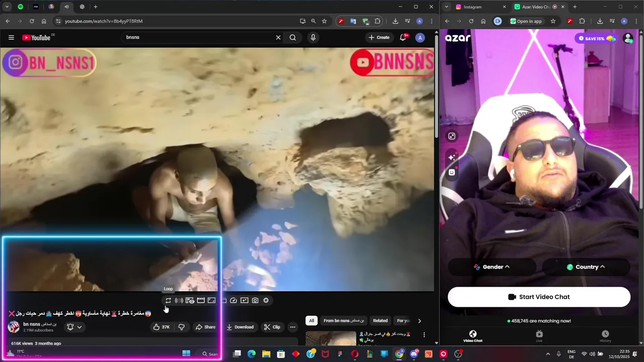Click the YouTube Create button
644x362 pixels.
379,37
